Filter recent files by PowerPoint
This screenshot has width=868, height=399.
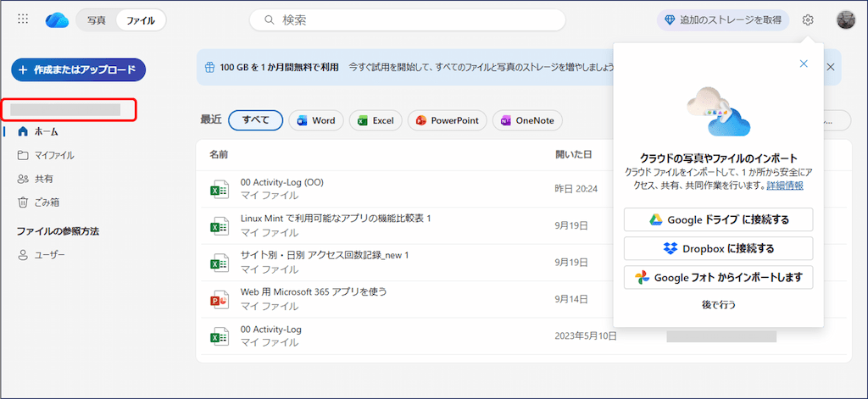tap(448, 120)
